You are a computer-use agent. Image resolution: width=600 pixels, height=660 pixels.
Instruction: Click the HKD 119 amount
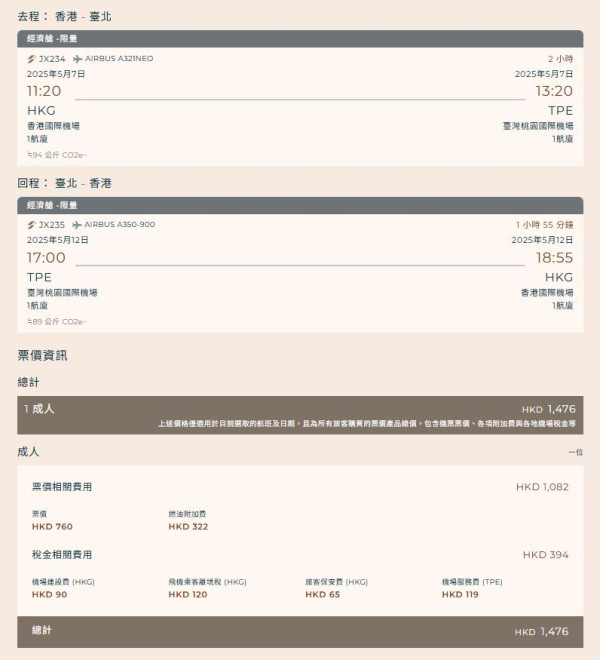point(460,595)
